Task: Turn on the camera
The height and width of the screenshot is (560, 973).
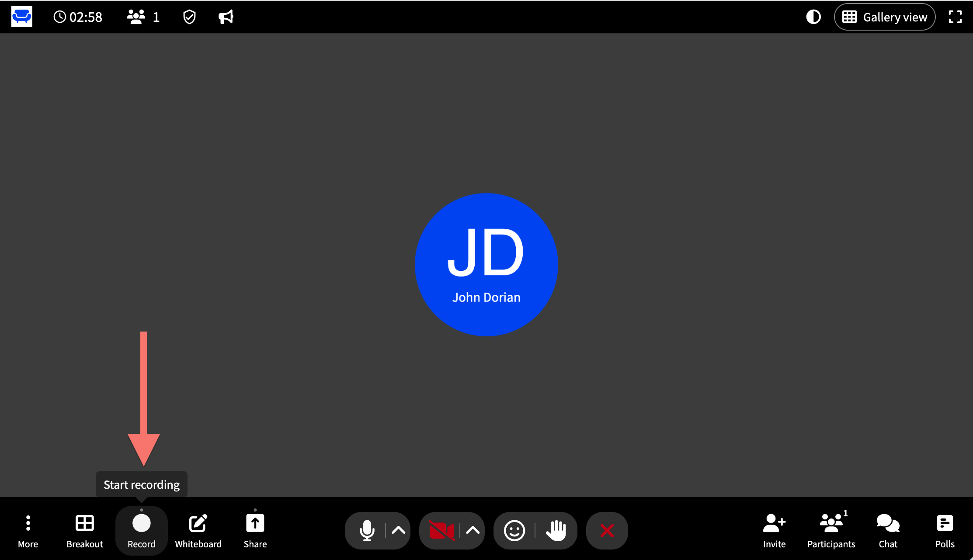Action: [x=441, y=531]
